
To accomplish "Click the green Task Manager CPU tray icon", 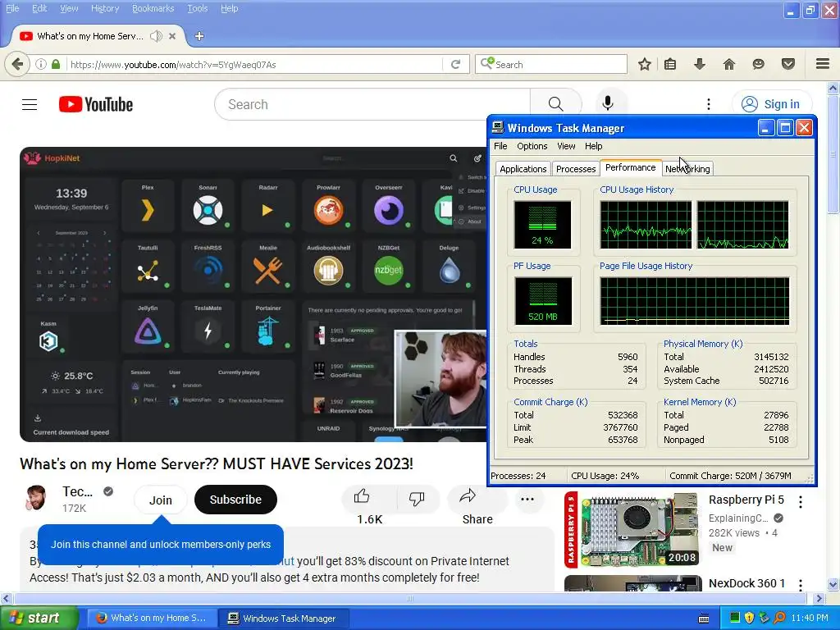I will pos(735,618).
